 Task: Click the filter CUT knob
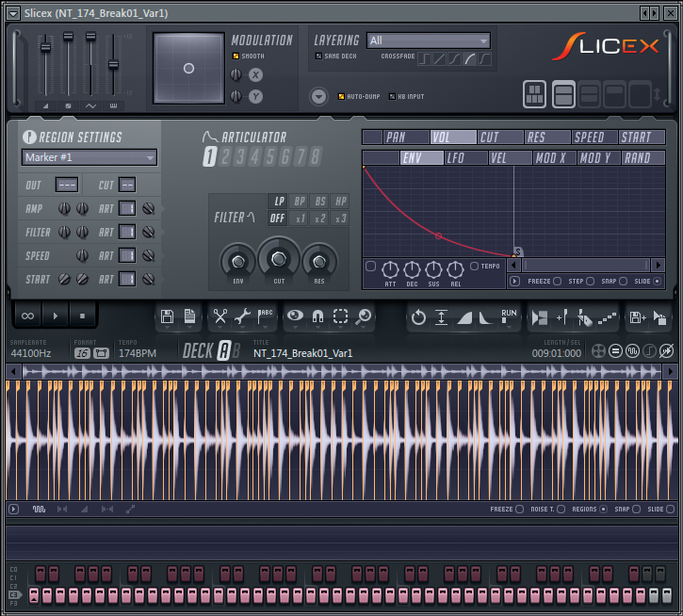[279, 259]
